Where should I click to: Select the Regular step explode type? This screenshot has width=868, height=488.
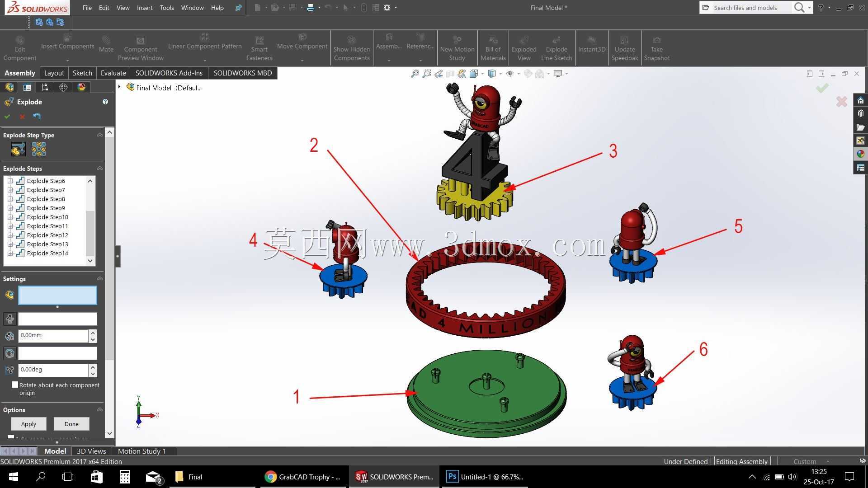[18, 149]
